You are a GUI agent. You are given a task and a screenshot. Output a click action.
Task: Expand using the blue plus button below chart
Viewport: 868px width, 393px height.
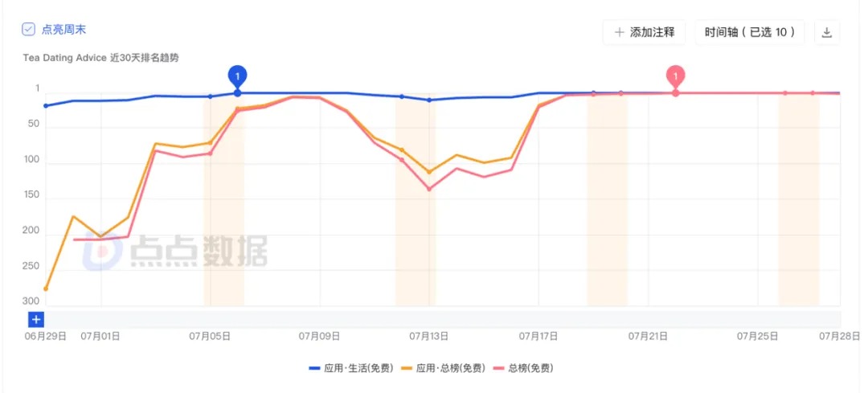coord(36,319)
